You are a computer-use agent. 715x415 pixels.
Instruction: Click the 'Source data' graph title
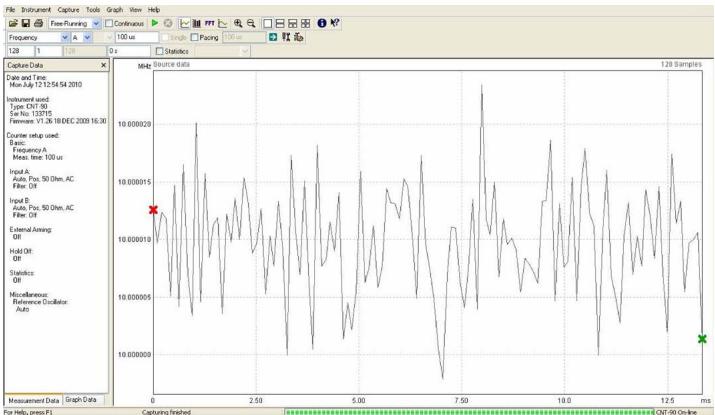(171, 65)
